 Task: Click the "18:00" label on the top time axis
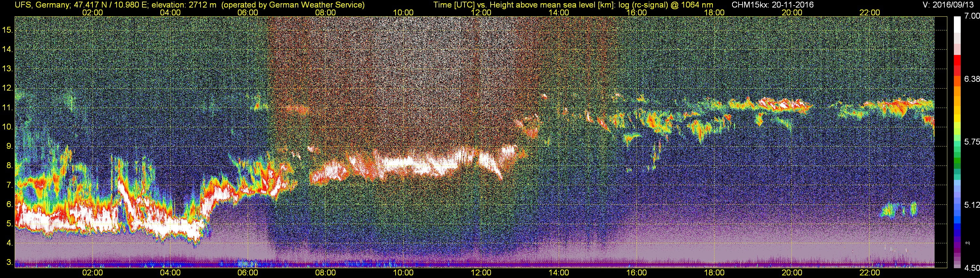click(714, 12)
